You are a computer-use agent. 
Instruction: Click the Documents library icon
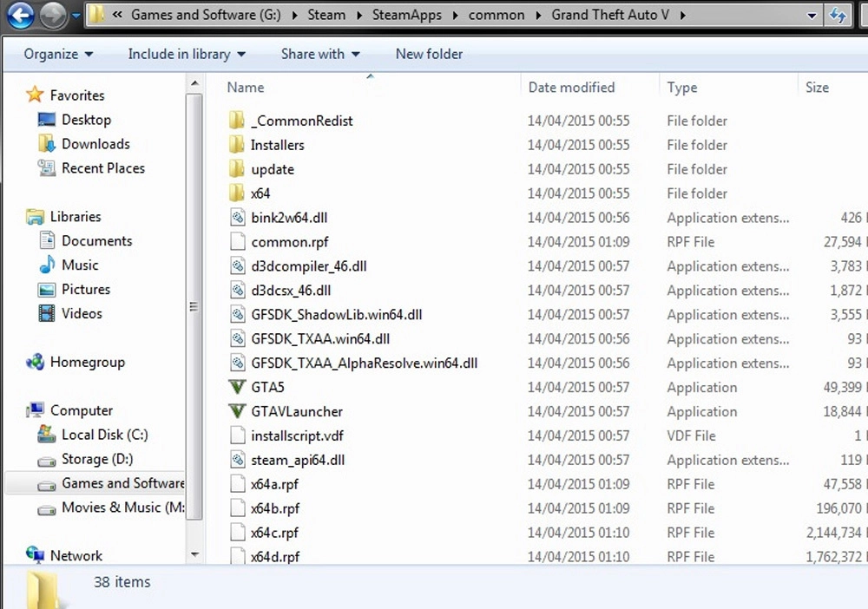[47, 240]
